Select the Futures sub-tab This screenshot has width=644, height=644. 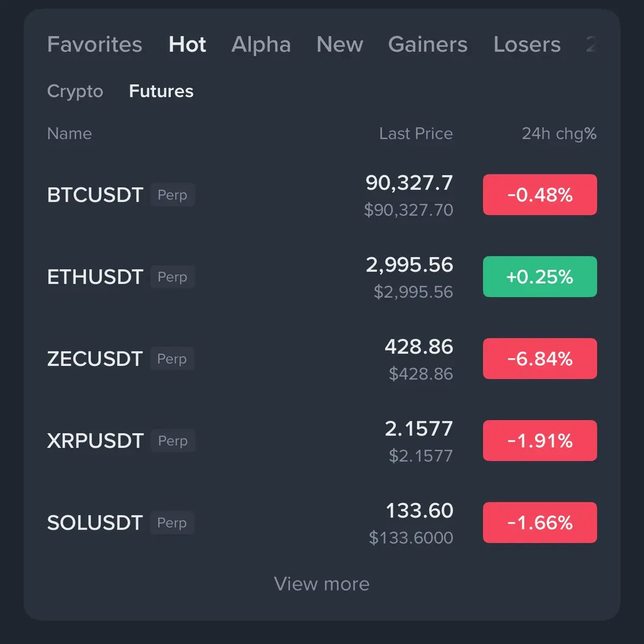(161, 91)
